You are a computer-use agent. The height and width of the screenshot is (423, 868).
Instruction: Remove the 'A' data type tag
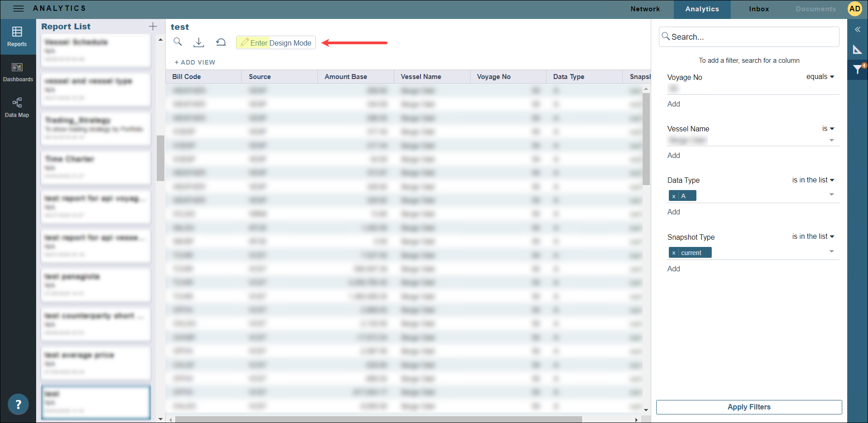[x=674, y=196]
